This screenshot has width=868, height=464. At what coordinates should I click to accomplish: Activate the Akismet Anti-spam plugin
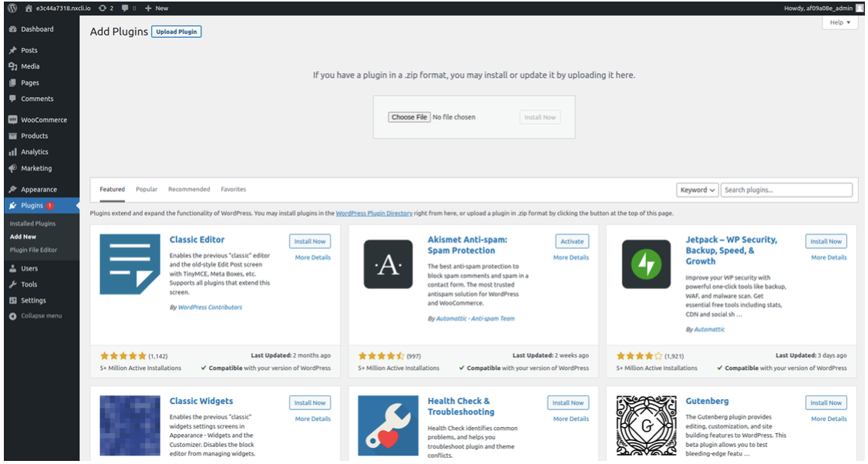click(x=572, y=241)
